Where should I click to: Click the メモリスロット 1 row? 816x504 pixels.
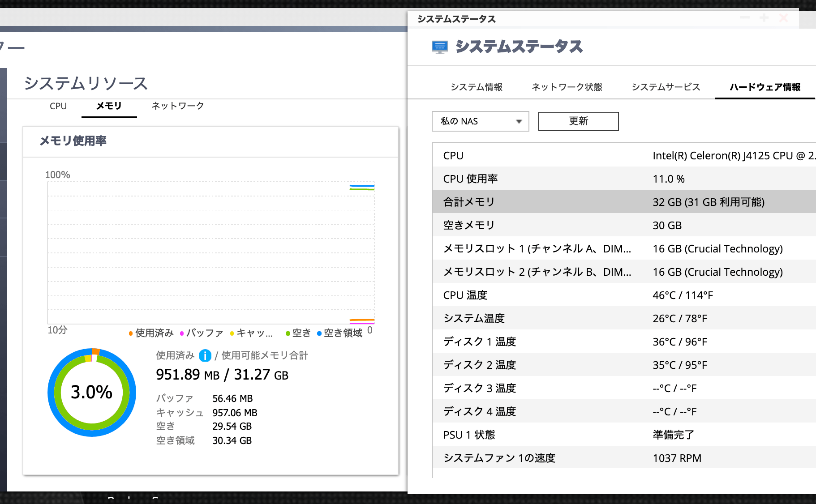tap(582, 248)
